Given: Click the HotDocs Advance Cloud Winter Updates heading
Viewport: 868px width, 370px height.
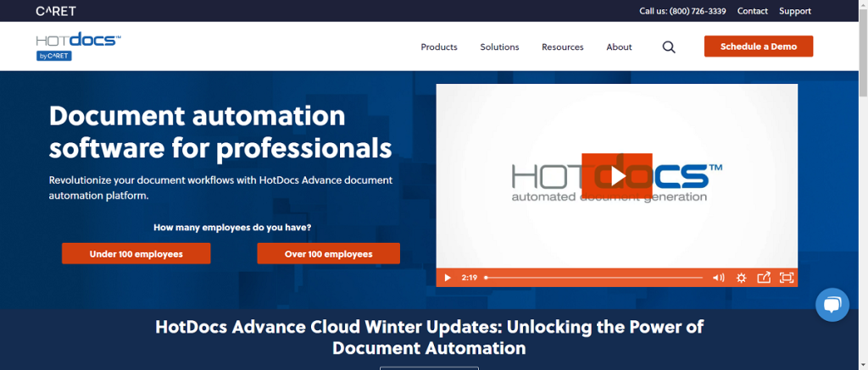Looking at the screenshot, I should point(429,337).
